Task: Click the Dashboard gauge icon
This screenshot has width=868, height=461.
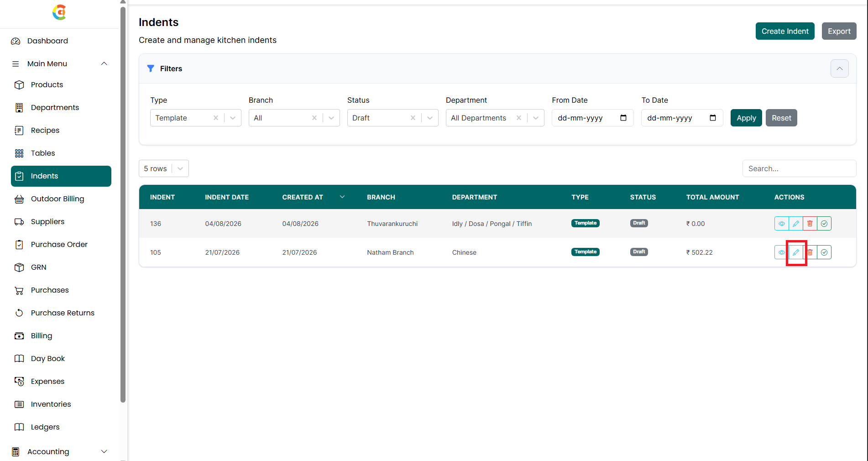Action: point(16,41)
